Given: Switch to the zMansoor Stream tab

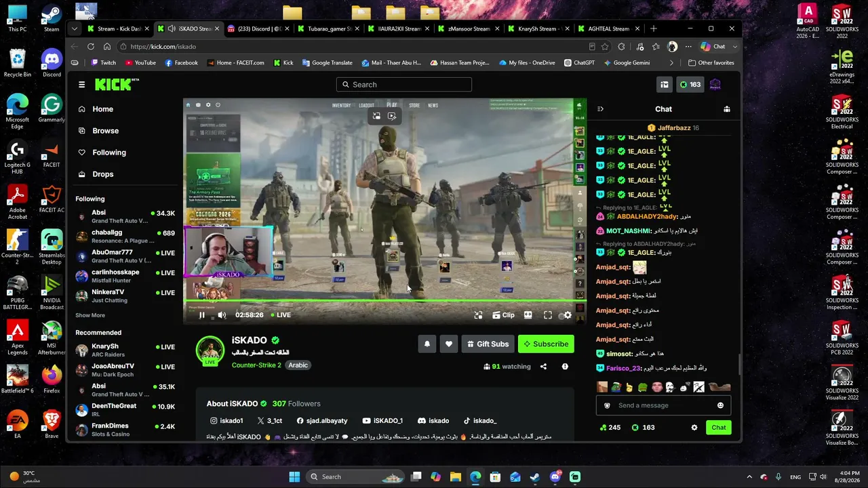Looking at the screenshot, I should click(468, 29).
